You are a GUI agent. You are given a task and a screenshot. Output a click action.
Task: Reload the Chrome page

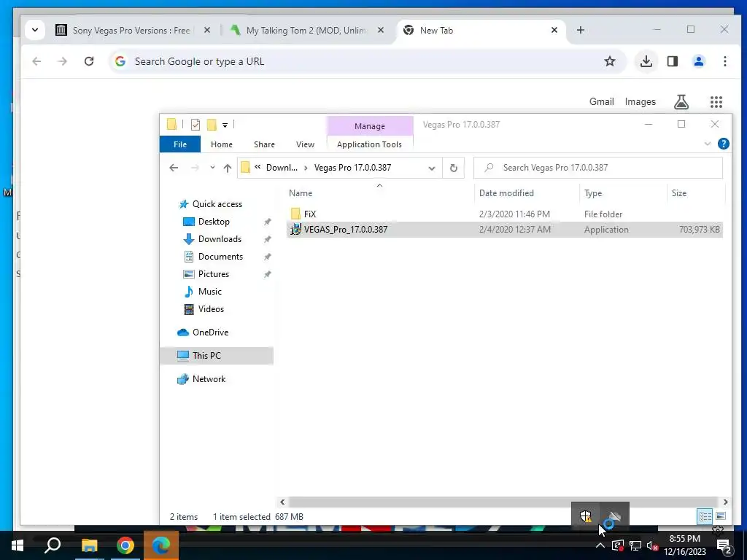(x=88, y=61)
